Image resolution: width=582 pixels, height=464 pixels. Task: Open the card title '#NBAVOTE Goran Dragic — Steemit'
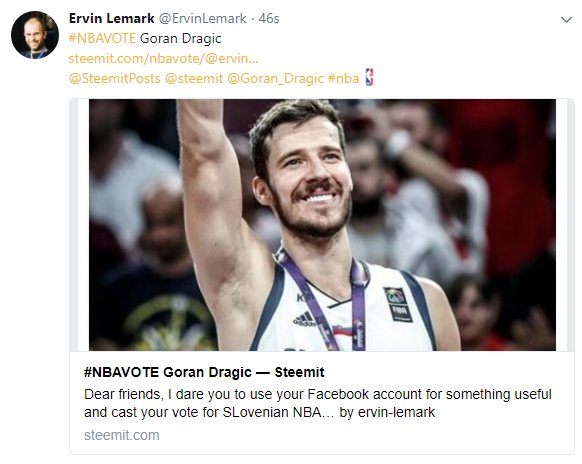(204, 372)
